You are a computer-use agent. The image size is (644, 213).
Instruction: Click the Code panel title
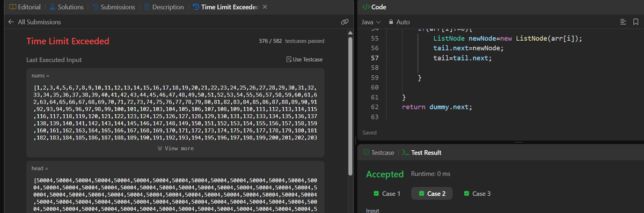tap(379, 7)
